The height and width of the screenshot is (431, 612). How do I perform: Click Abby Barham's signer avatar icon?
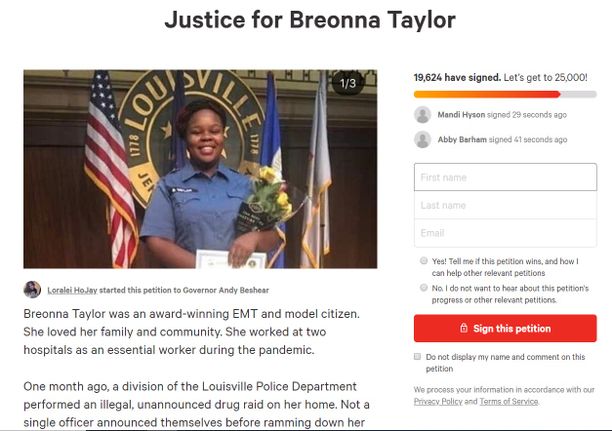pos(422,139)
